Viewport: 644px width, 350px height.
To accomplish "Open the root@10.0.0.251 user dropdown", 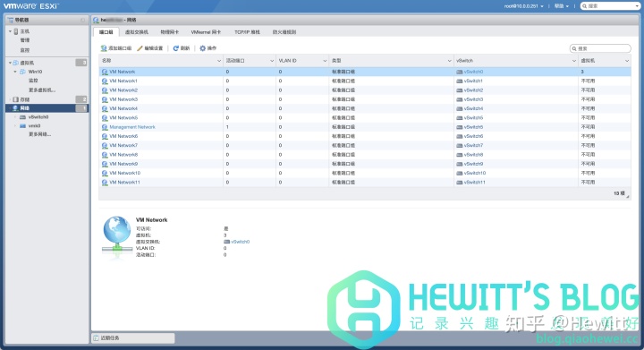I will click(523, 6).
